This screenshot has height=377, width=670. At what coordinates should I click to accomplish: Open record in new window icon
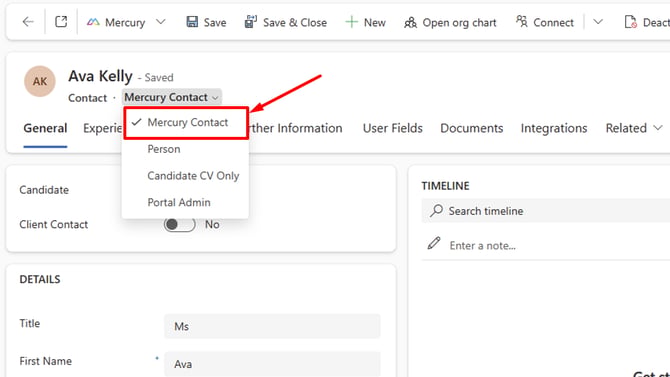point(61,22)
